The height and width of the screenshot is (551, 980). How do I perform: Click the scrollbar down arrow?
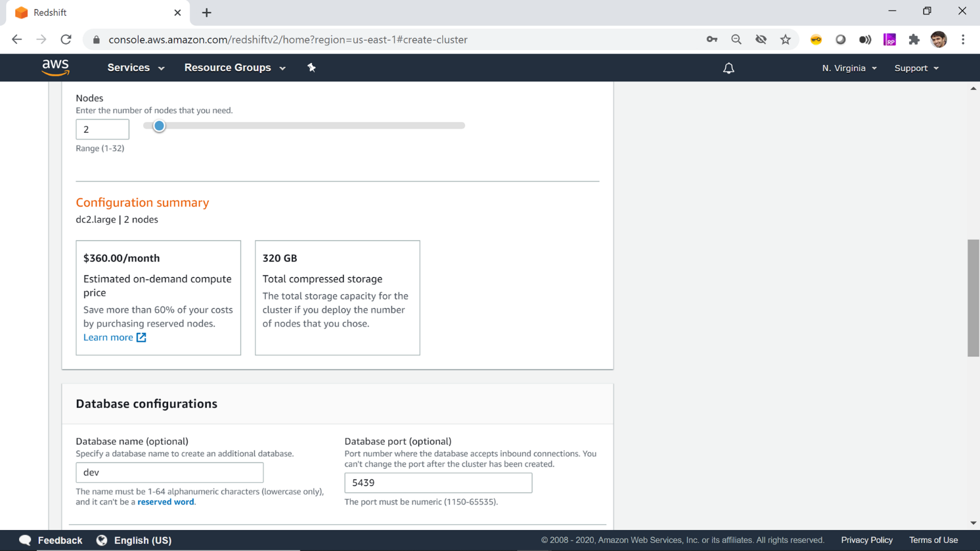[x=973, y=523]
